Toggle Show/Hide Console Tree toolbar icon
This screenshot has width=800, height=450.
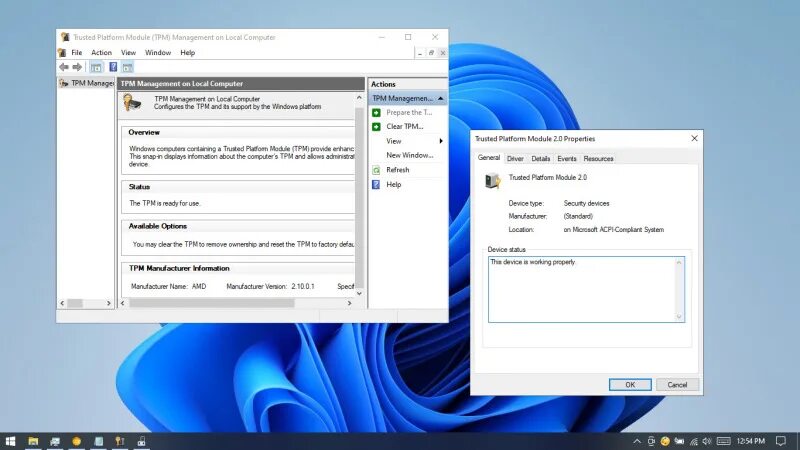[x=96, y=67]
